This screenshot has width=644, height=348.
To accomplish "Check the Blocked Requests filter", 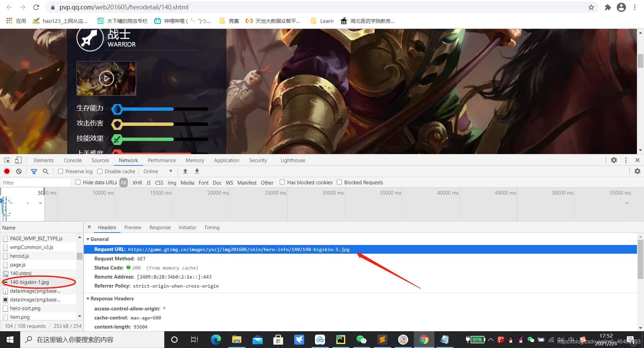I will (x=339, y=182).
